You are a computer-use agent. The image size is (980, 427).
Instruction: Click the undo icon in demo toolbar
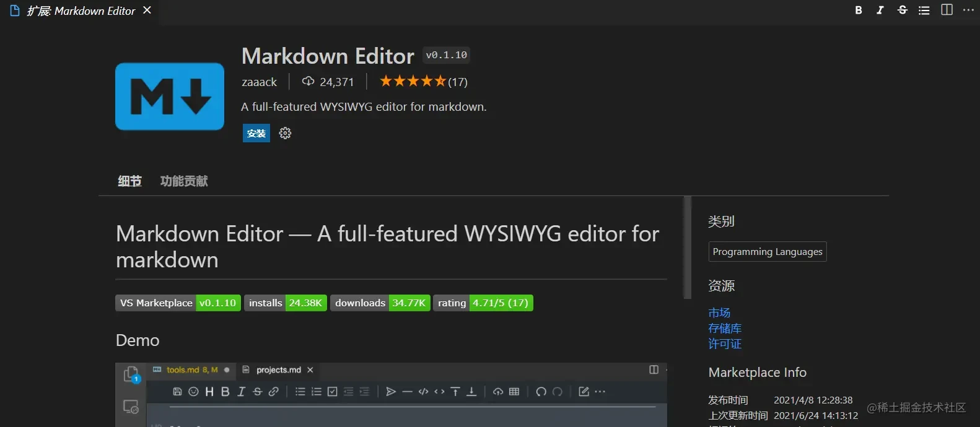click(541, 392)
